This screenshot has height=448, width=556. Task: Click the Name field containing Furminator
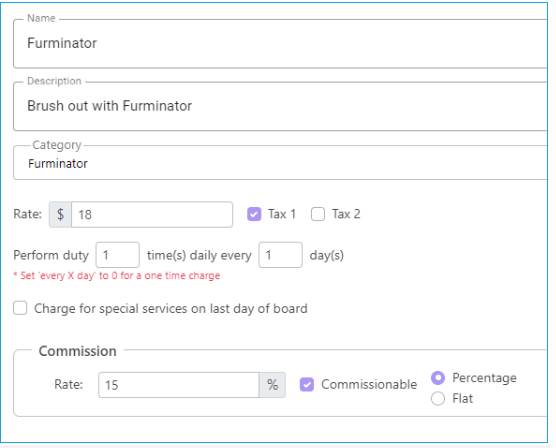click(x=280, y=44)
